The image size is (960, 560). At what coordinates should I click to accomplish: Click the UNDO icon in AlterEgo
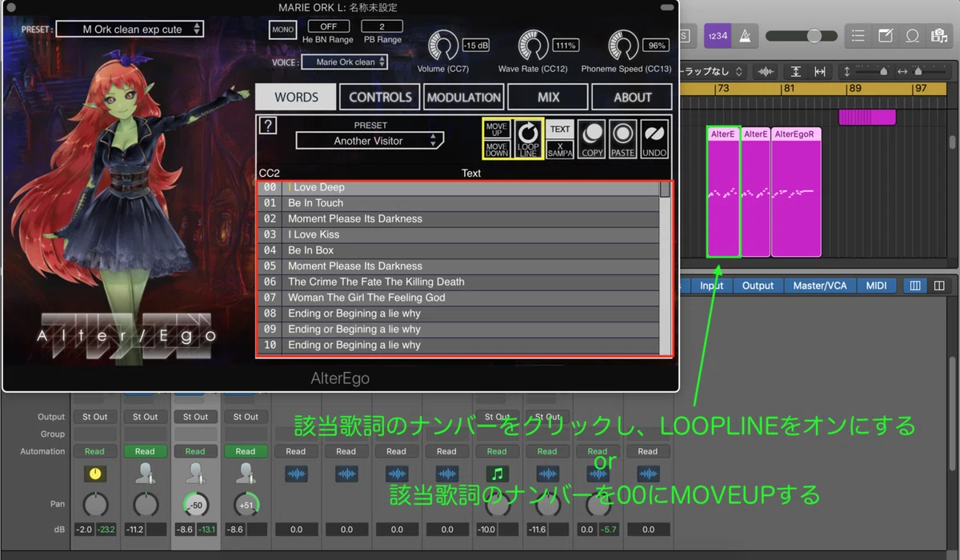tap(654, 139)
